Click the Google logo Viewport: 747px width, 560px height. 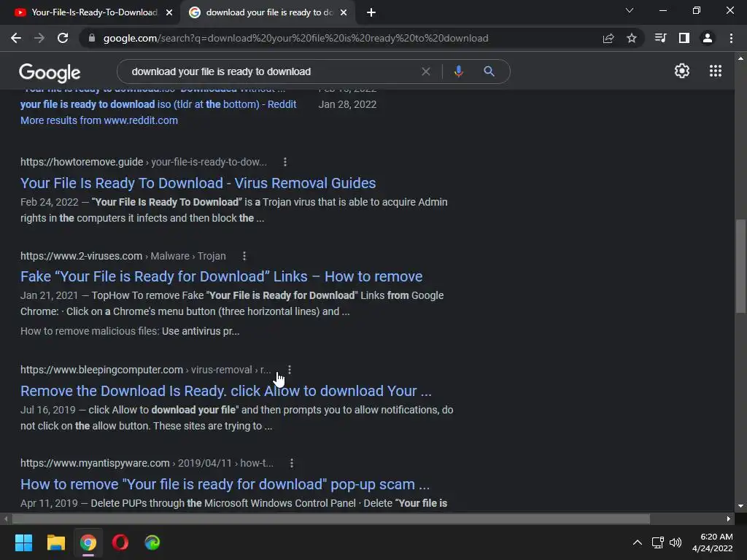(50, 72)
